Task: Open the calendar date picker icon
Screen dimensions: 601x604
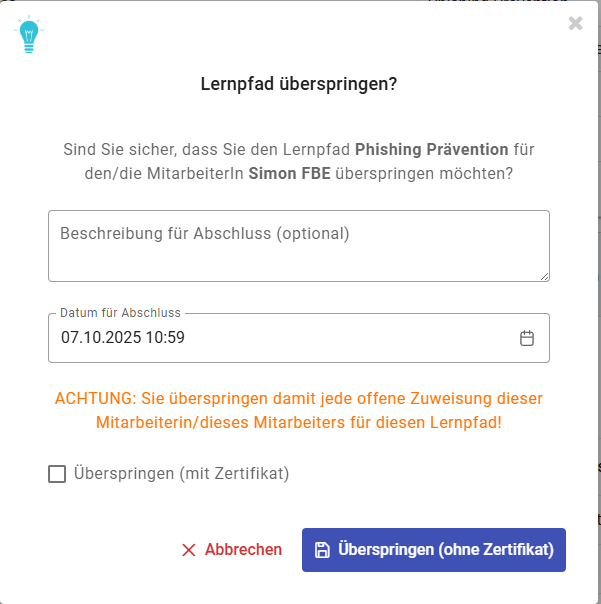Action: (527, 338)
